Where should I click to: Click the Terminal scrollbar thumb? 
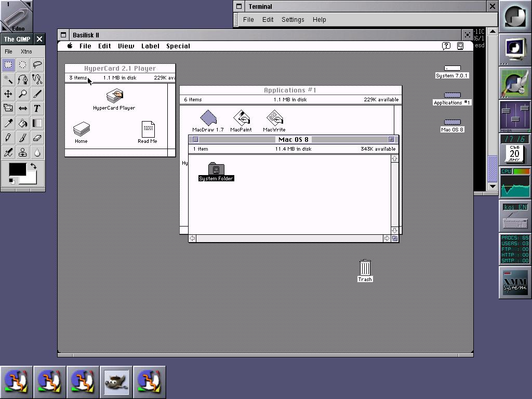493,169
